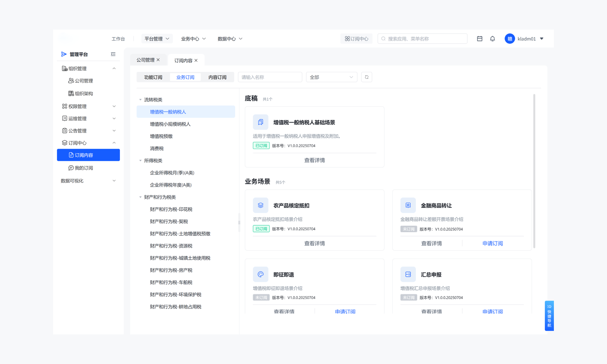607x364 pixels.
Task: Click the 汇总申报 card icon
Action: [x=408, y=274]
